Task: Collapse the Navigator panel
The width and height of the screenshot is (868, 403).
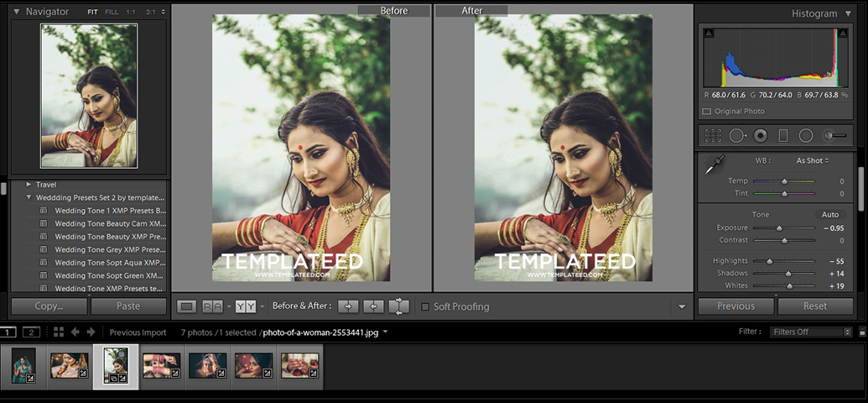Action: tap(17, 12)
